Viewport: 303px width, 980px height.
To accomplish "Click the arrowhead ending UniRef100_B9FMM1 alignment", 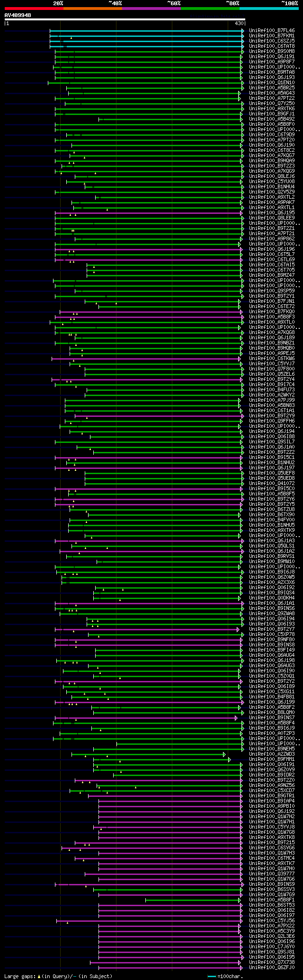I will (x=230, y=759).
